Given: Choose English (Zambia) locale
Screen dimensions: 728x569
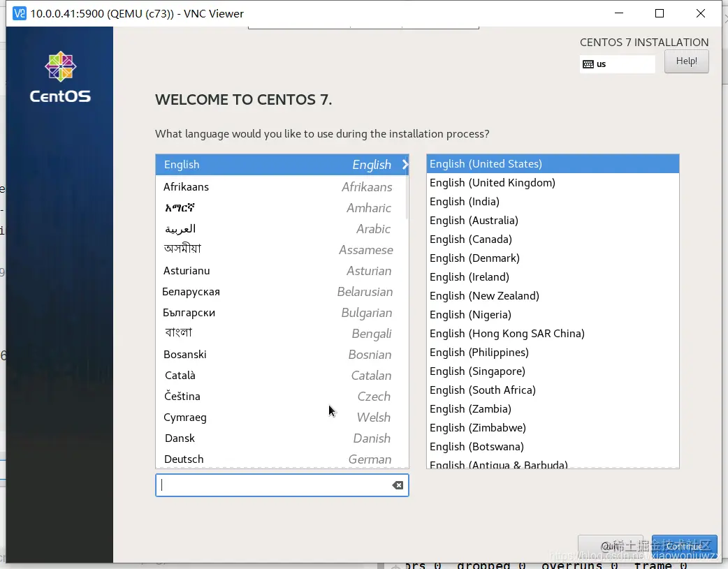Looking at the screenshot, I should [x=553, y=409].
